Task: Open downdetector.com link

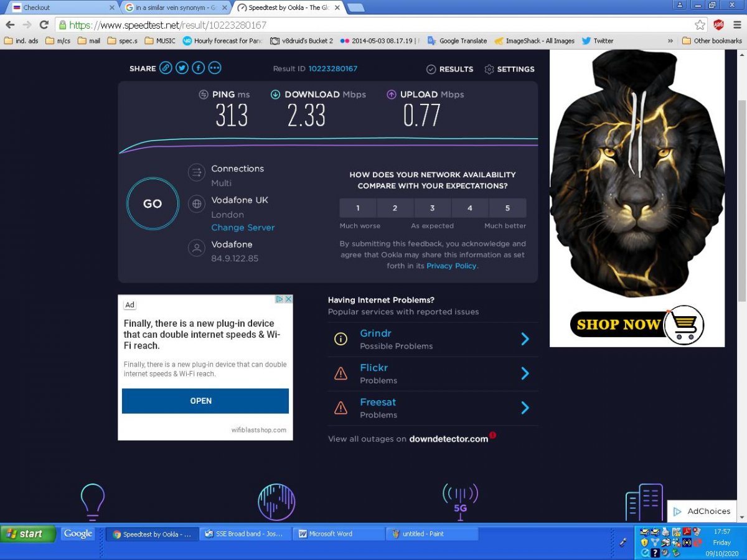Action: 449,439
